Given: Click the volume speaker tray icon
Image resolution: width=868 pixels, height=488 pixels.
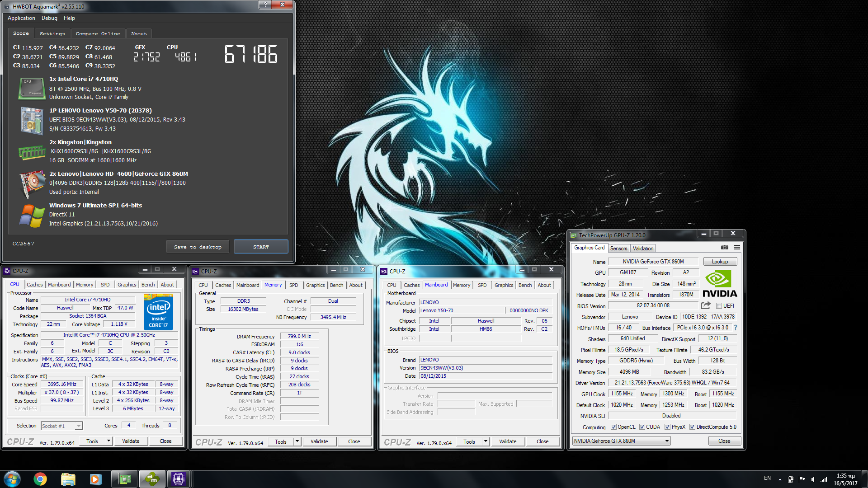Looking at the screenshot, I should tap(813, 479).
